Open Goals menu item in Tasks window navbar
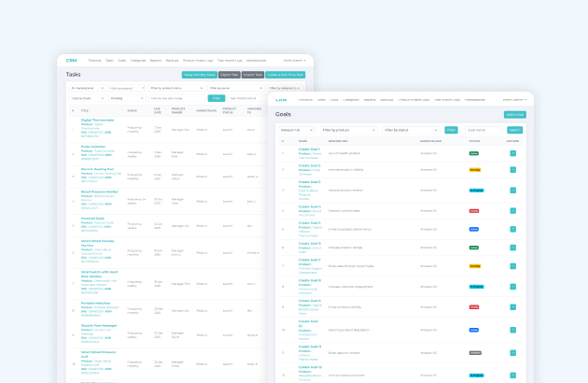Viewport: 588px width, 383px height. tap(122, 61)
